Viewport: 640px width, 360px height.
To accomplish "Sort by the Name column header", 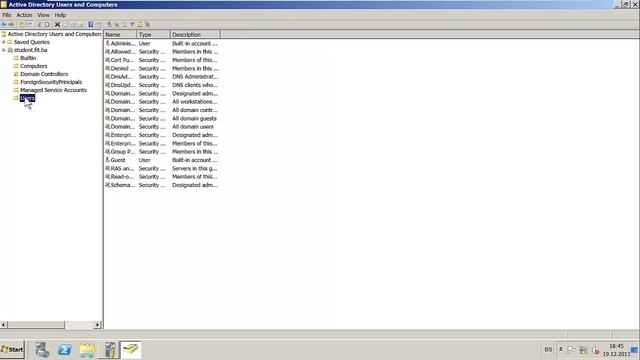I will pos(120,35).
